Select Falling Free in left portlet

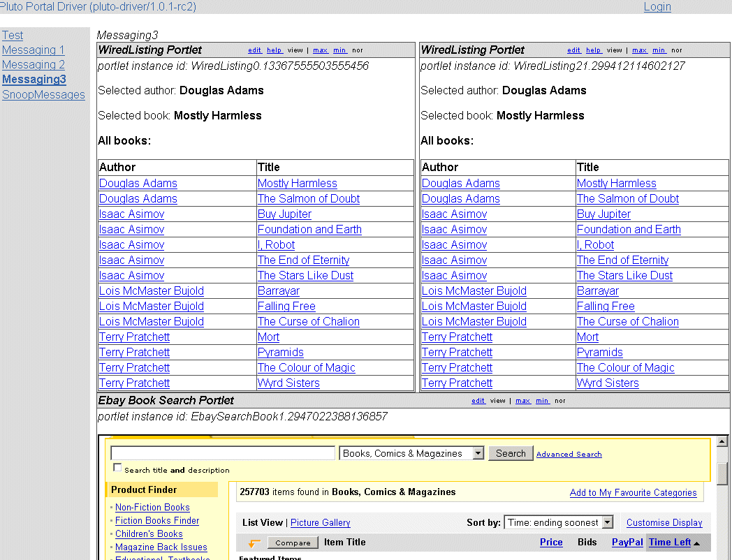(286, 307)
